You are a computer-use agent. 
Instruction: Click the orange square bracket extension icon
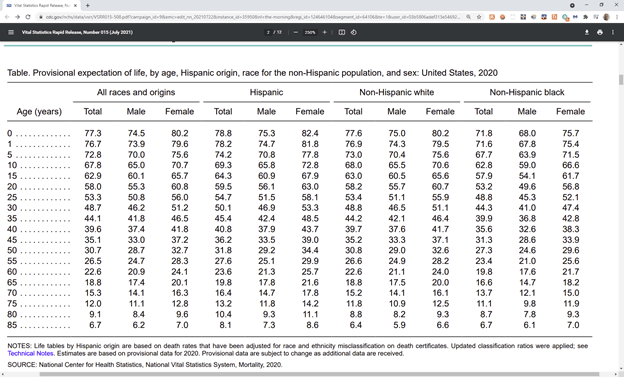[x=554, y=17]
